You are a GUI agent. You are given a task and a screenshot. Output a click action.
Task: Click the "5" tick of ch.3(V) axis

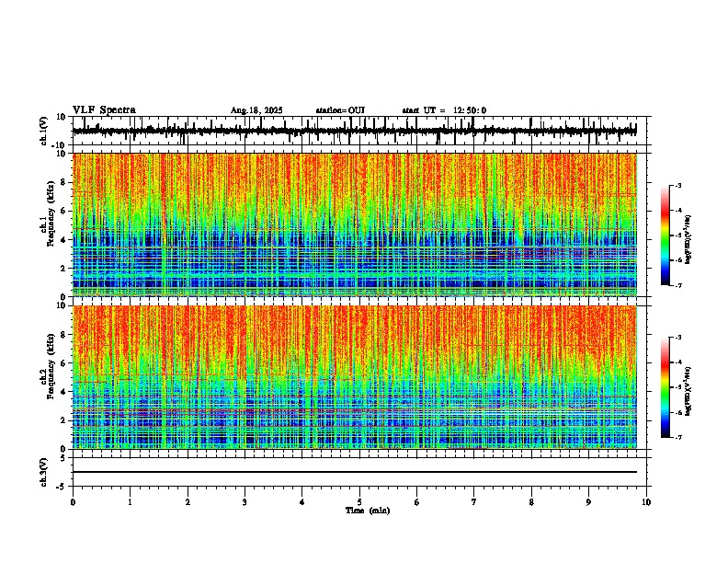point(63,458)
